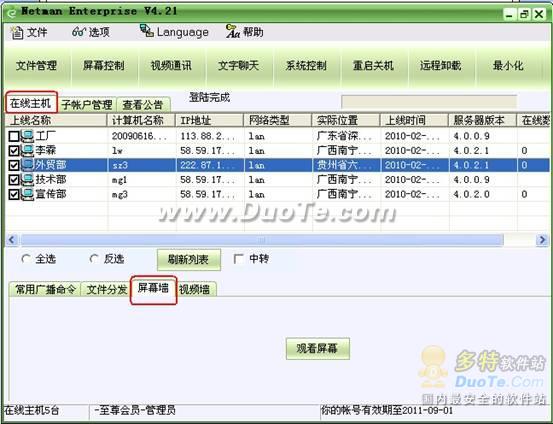Image resolution: width=553 pixels, height=424 pixels.
Task: Click the 系统控制 toolbar button
Action: 306,66
